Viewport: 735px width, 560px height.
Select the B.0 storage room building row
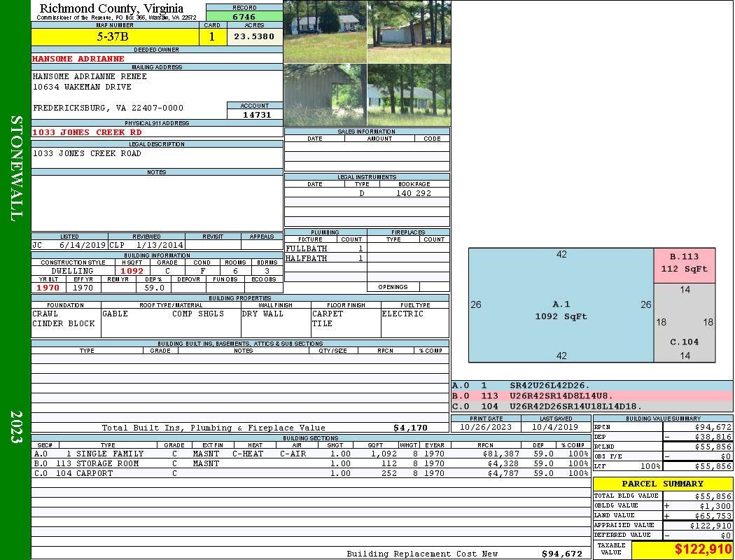coord(309,463)
